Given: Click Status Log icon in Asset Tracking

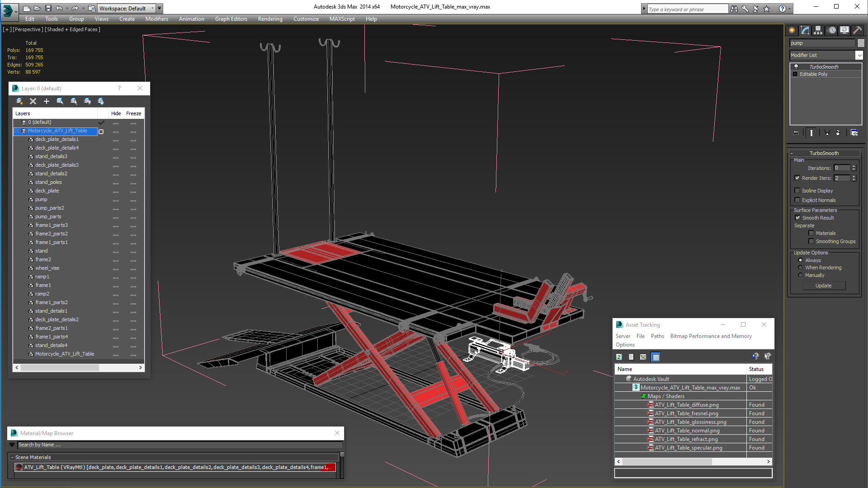Looking at the screenshot, I should (631, 357).
